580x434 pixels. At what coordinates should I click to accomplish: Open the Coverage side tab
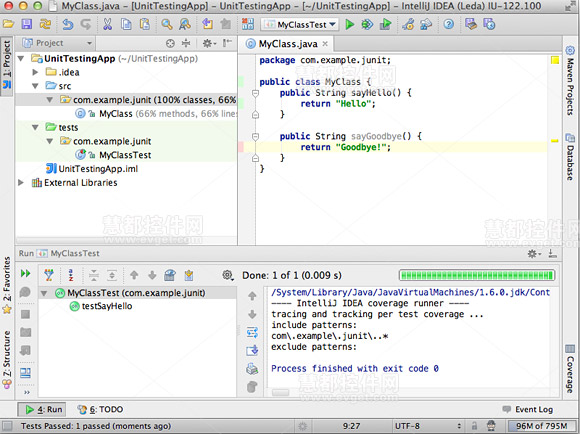570,369
